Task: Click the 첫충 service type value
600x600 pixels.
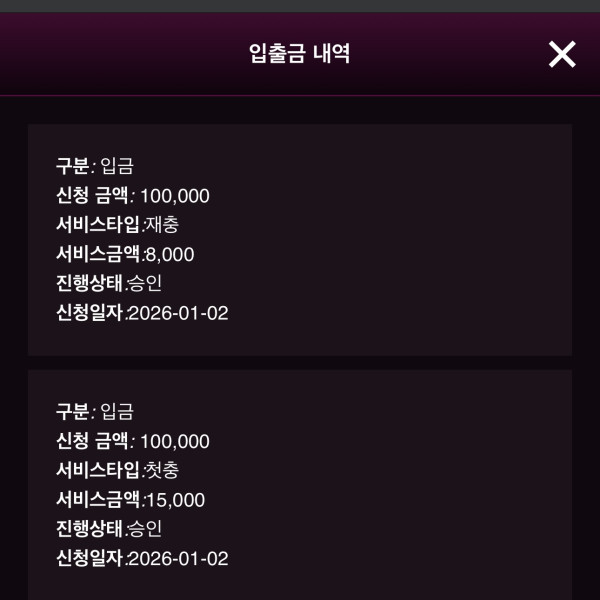Action: [x=162, y=470]
